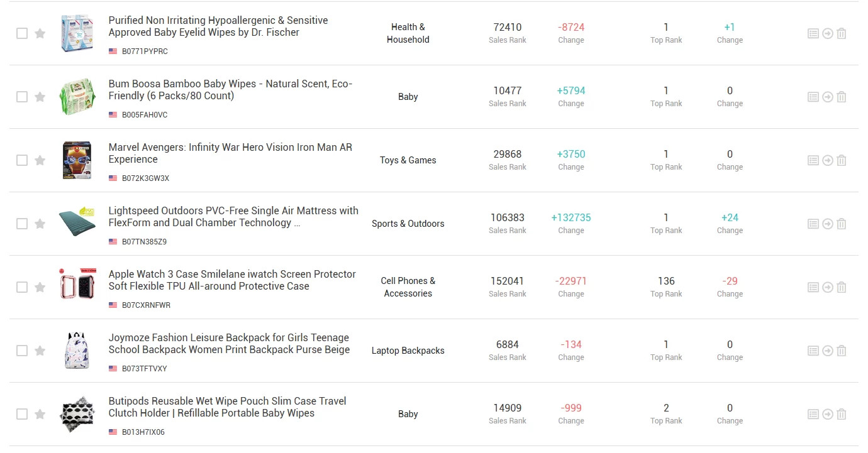Star the Marvel Avengers Iron Man AR product

tap(40, 160)
